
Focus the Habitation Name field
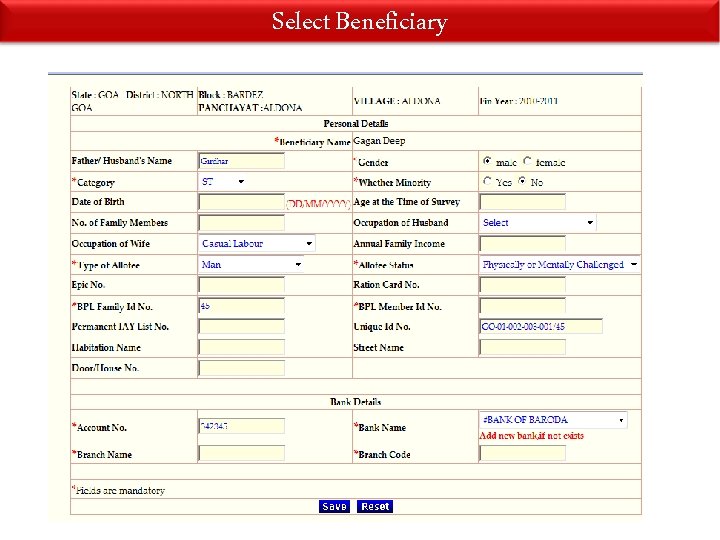[242, 347]
